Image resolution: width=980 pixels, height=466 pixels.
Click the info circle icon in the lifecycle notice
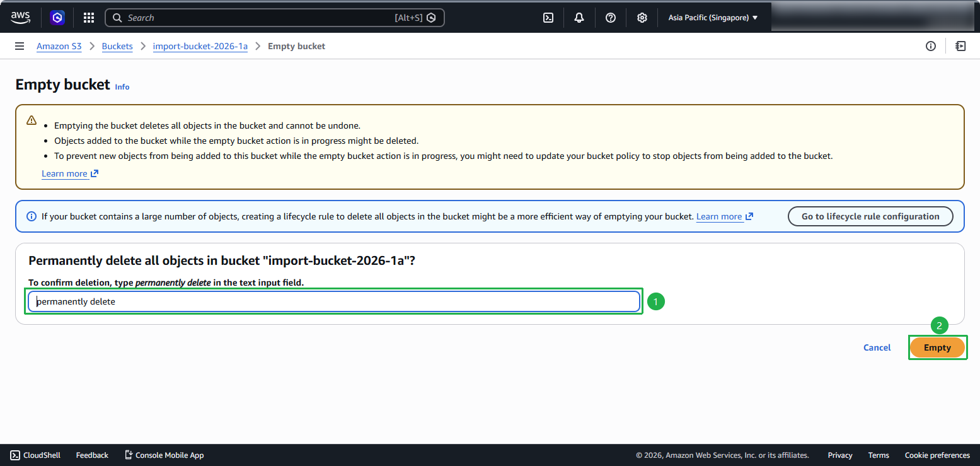point(32,216)
